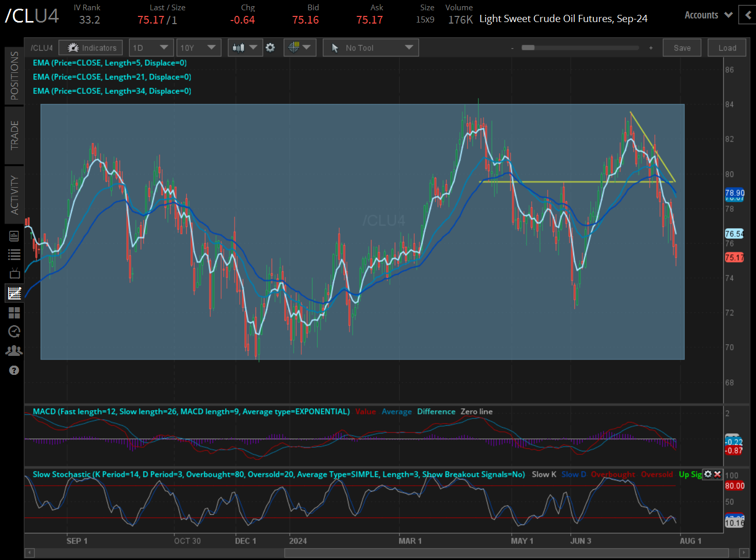Screen dimensions: 756x560
Task: Open the Help question mark icon
Action: [14, 370]
